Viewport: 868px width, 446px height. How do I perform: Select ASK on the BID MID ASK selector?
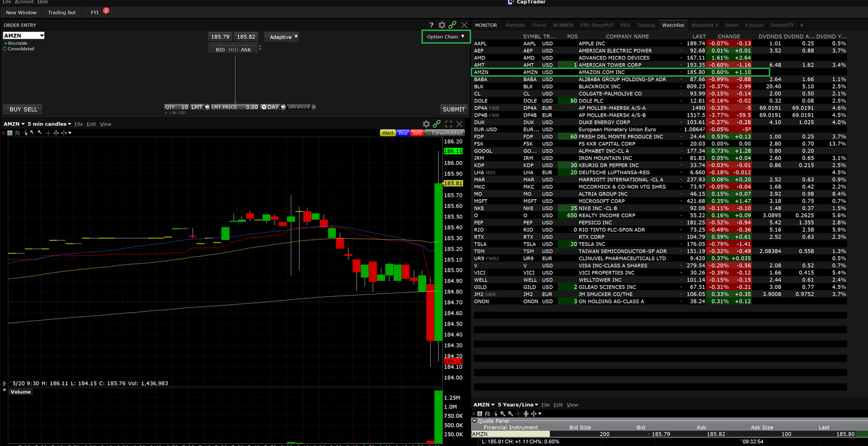pyautogui.click(x=246, y=49)
